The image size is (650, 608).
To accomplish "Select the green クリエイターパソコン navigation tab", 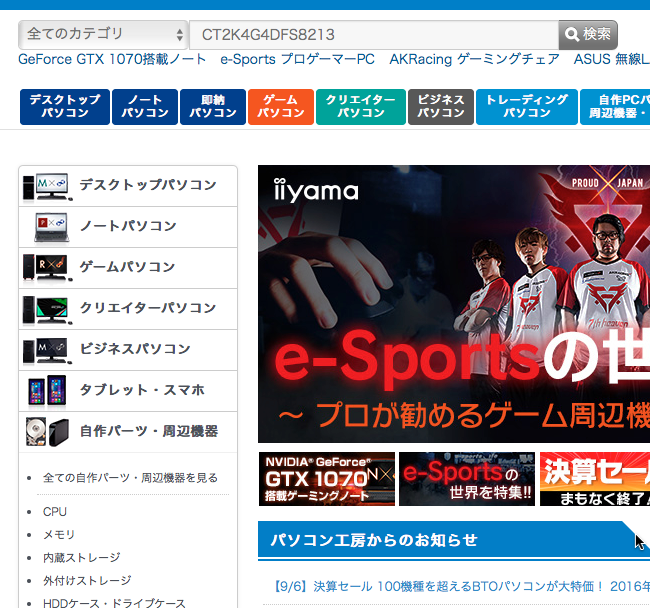I will (x=361, y=107).
